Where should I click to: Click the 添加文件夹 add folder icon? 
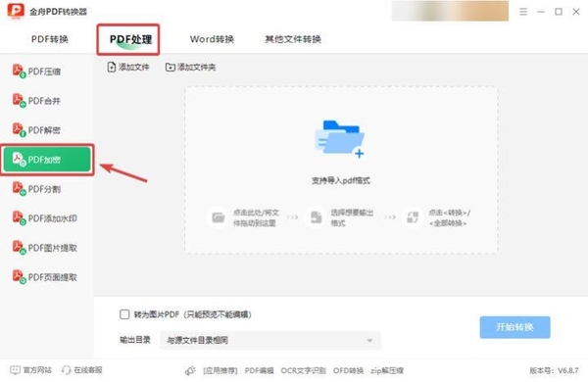point(171,68)
